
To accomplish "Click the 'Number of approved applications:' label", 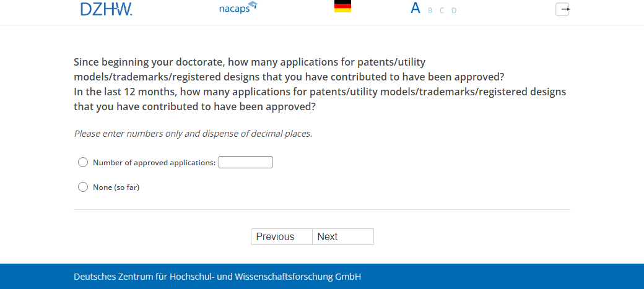I will tap(154, 163).
